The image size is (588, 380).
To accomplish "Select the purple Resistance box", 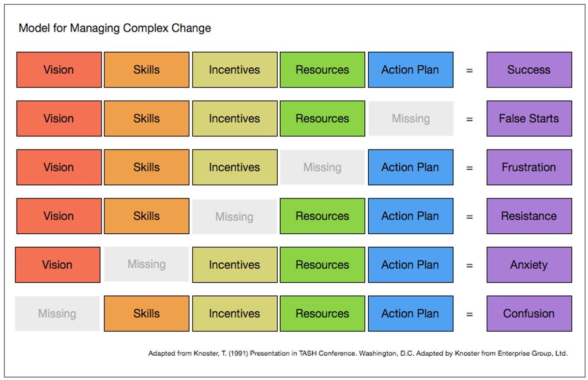I will coord(529,216).
